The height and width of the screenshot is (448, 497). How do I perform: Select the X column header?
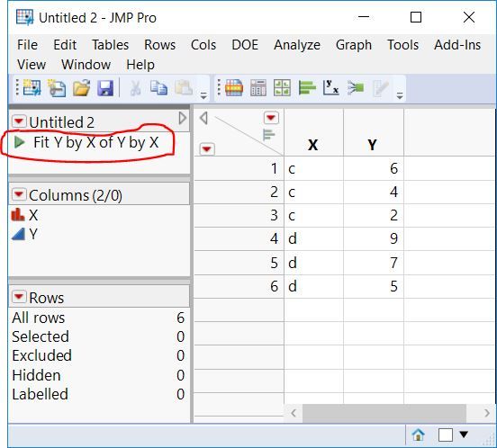point(313,145)
